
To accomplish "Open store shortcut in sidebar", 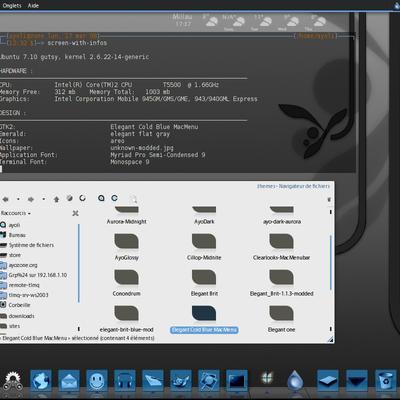I will point(11,255).
